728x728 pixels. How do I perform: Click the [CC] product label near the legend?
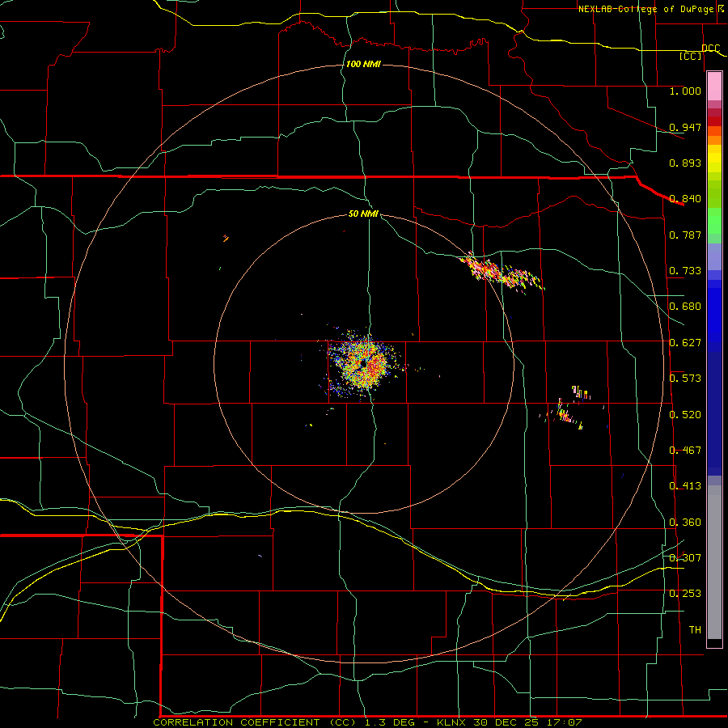tap(691, 56)
